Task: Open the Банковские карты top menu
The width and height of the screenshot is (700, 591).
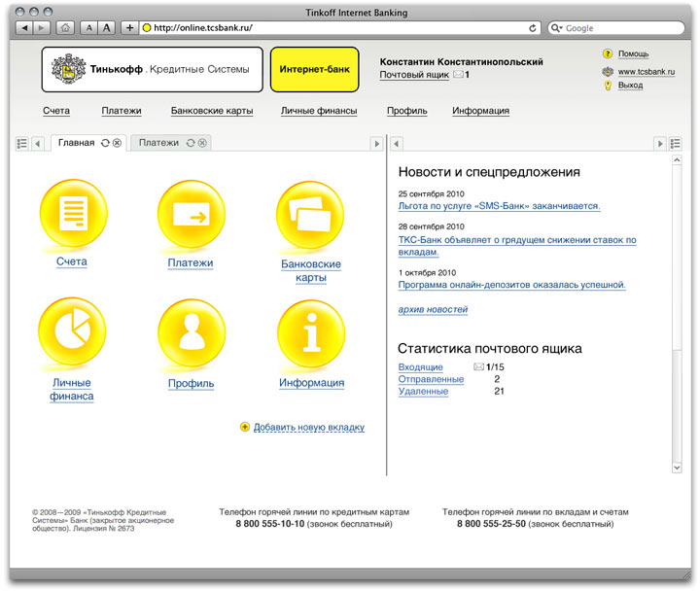Action: (x=212, y=111)
